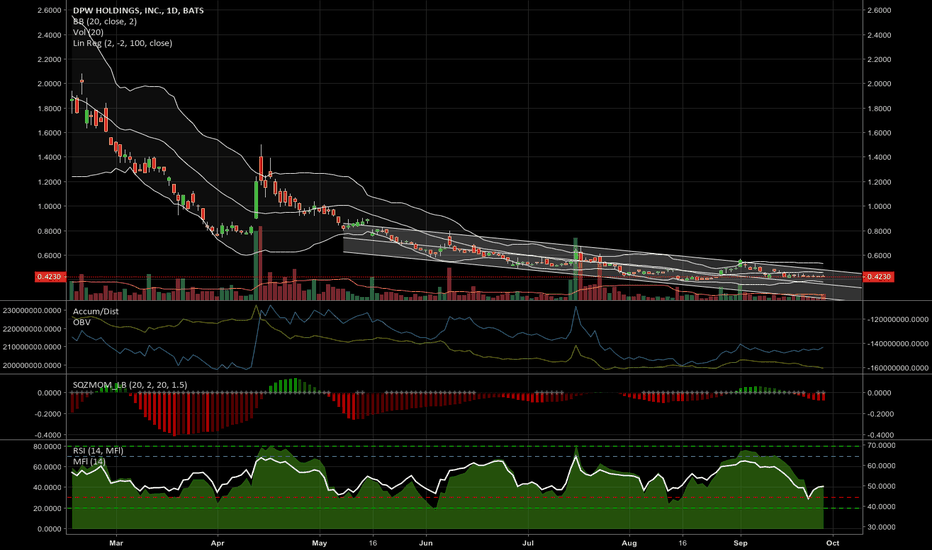This screenshot has height=550, width=932.
Task: Select the Accum/Dist indicator label
Action: point(95,311)
